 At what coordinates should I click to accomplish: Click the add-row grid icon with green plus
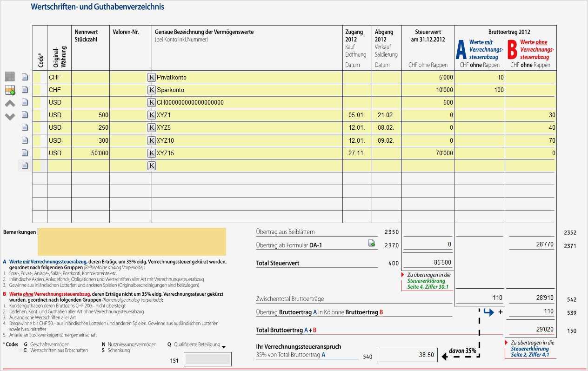[x=9, y=89]
